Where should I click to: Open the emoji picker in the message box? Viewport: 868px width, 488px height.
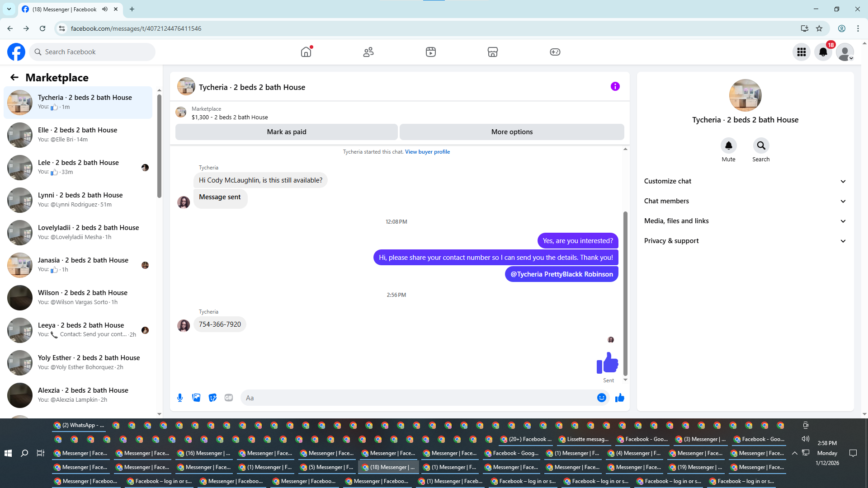(601, 398)
